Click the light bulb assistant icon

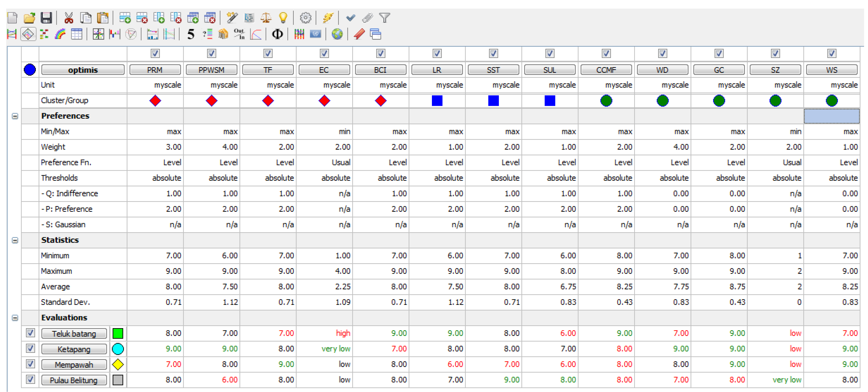(283, 18)
